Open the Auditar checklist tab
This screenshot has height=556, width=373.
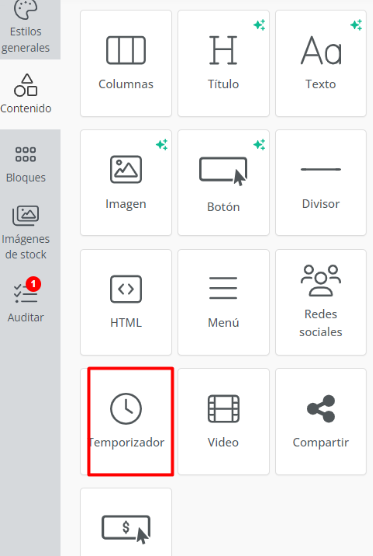coord(26,301)
